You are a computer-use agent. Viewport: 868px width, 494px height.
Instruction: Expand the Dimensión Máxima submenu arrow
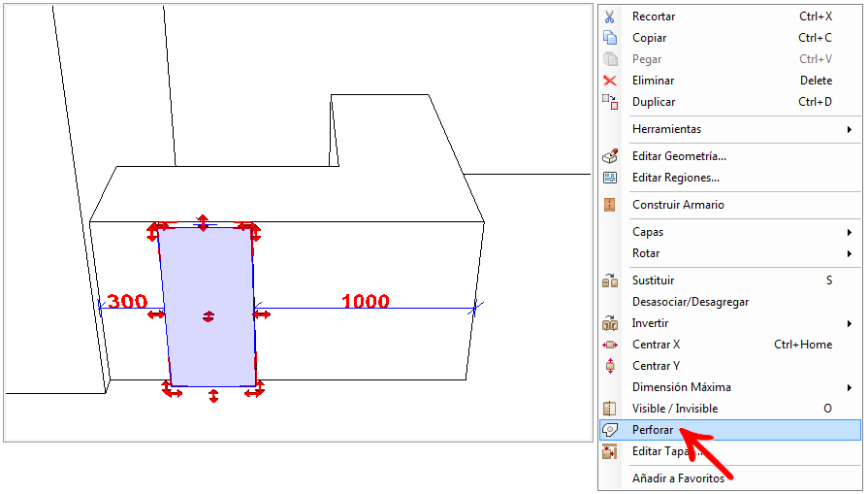850,387
